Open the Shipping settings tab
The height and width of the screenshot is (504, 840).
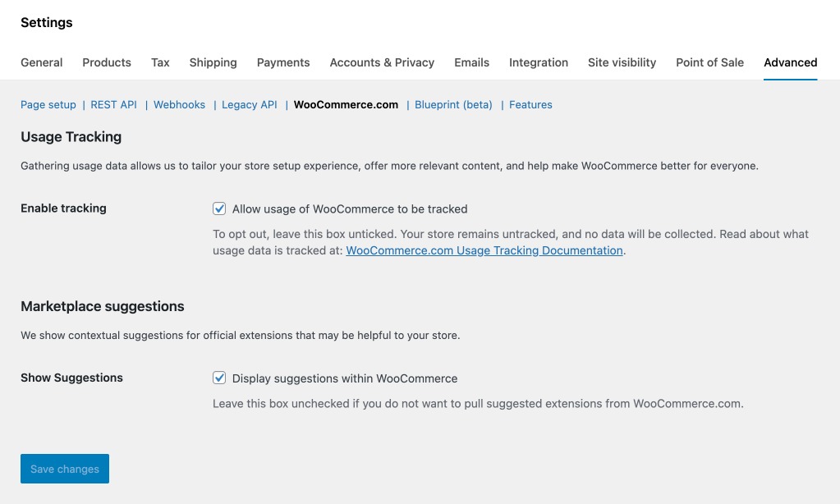213,62
